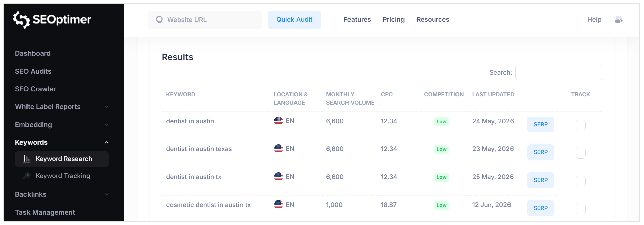The height and width of the screenshot is (225, 644).
Task: Click the Quick Audit button
Action: (294, 19)
